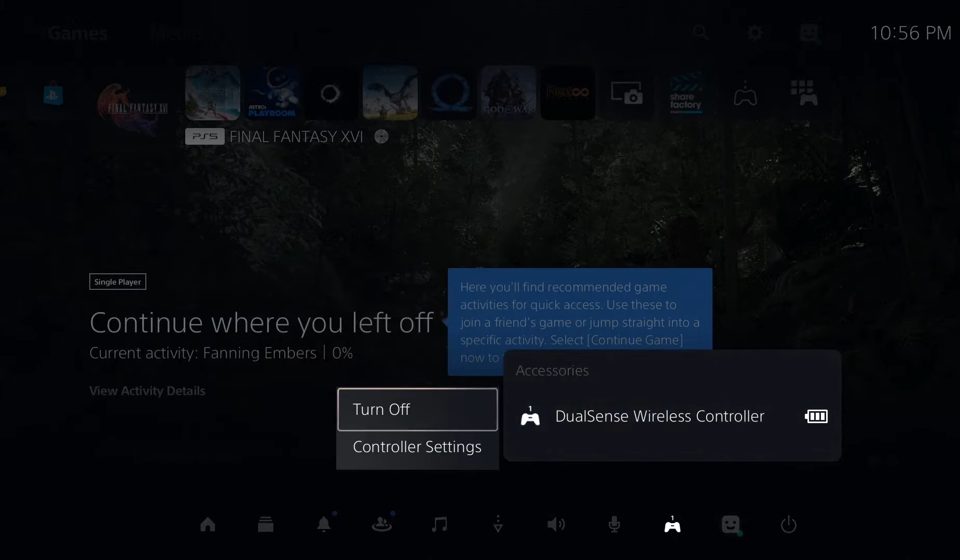The width and height of the screenshot is (960, 560).
Task: Open Notifications bell in control center
Action: pos(324,524)
